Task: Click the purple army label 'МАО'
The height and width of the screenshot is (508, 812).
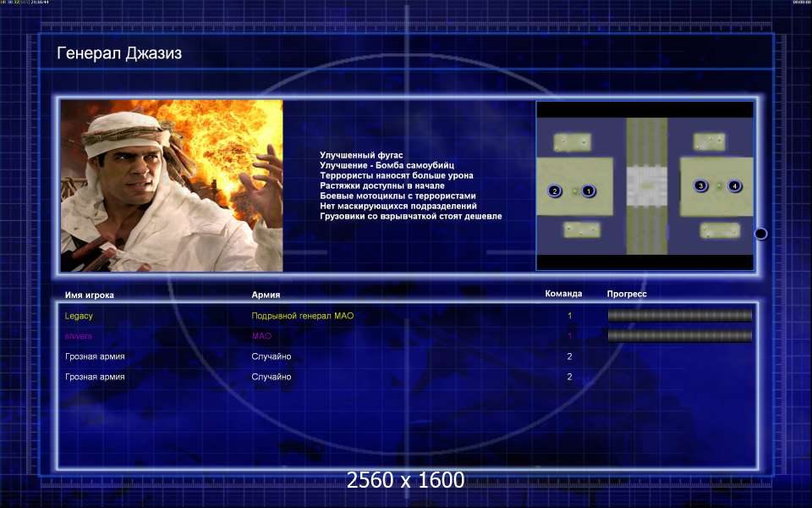Action: [x=261, y=336]
